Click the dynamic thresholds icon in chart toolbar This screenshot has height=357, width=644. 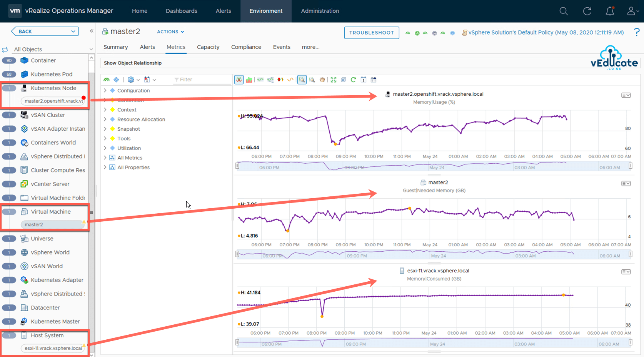click(x=270, y=80)
